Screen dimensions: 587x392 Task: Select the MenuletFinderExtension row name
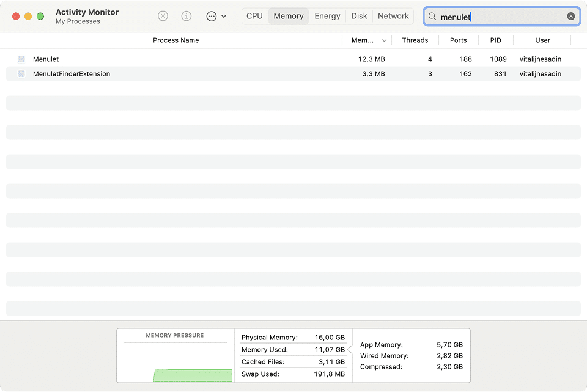tap(72, 74)
